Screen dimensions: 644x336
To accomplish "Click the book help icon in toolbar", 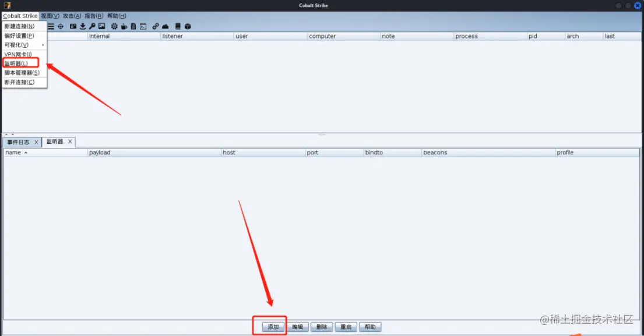I will point(178,26).
